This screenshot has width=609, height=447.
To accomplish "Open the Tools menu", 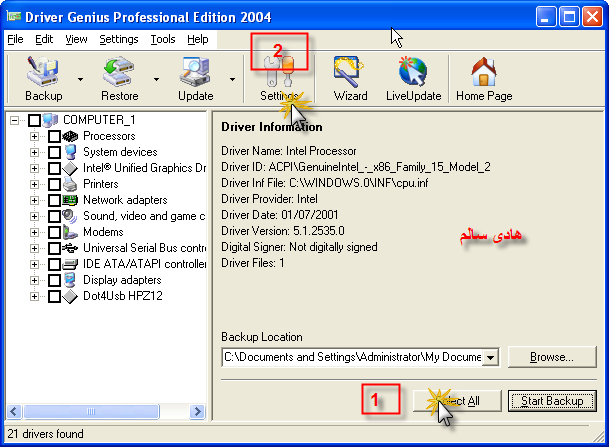I will click(163, 39).
